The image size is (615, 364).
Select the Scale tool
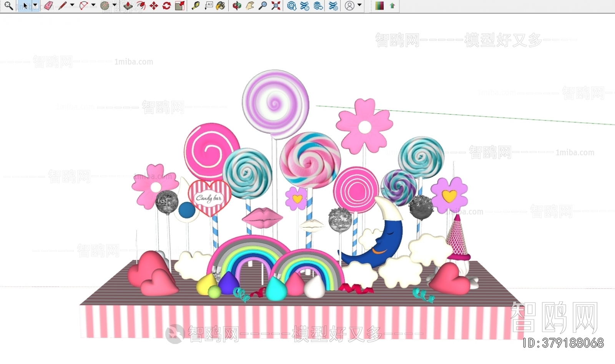tap(180, 6)
